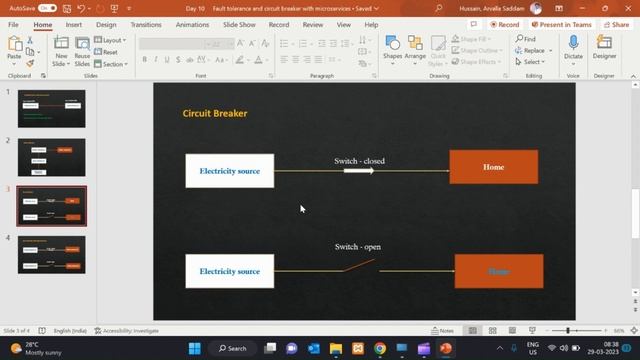Click Present in Teams
Screen dimensions: 640x360
pyautogui.click(x=561, y=25)
